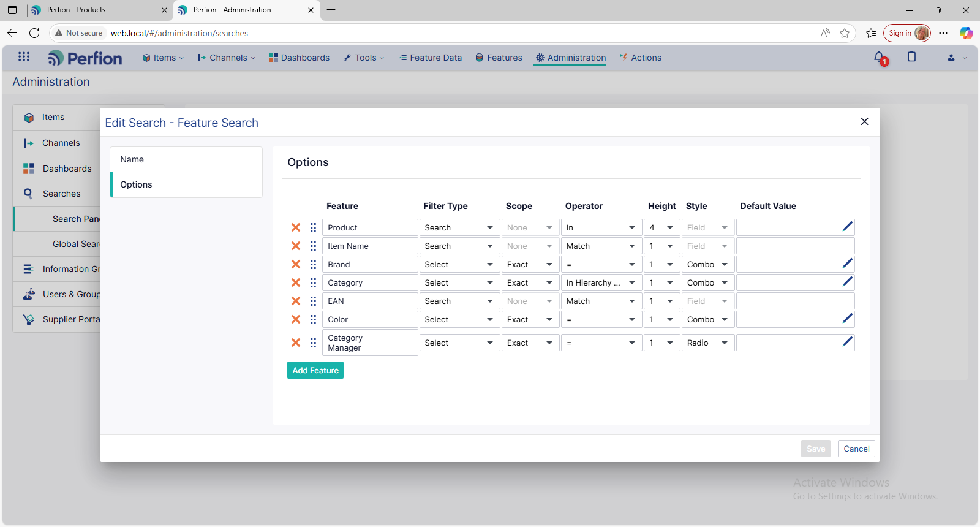This screenshot has height=527, width=980.
Task: Remove the Item Name feature row
Action: point(296,246)
